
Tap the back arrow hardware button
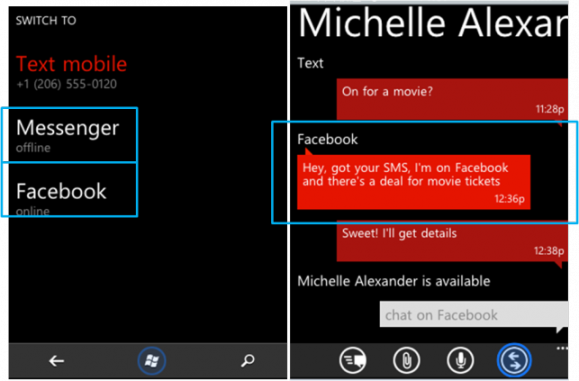(x=56, y=361)
